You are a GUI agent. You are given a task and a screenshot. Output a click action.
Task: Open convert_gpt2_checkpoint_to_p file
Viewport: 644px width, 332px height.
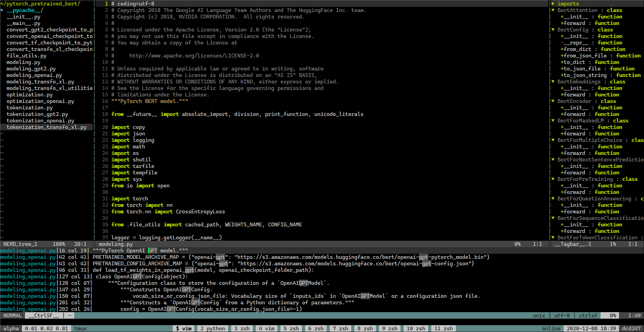pos(50,30)
